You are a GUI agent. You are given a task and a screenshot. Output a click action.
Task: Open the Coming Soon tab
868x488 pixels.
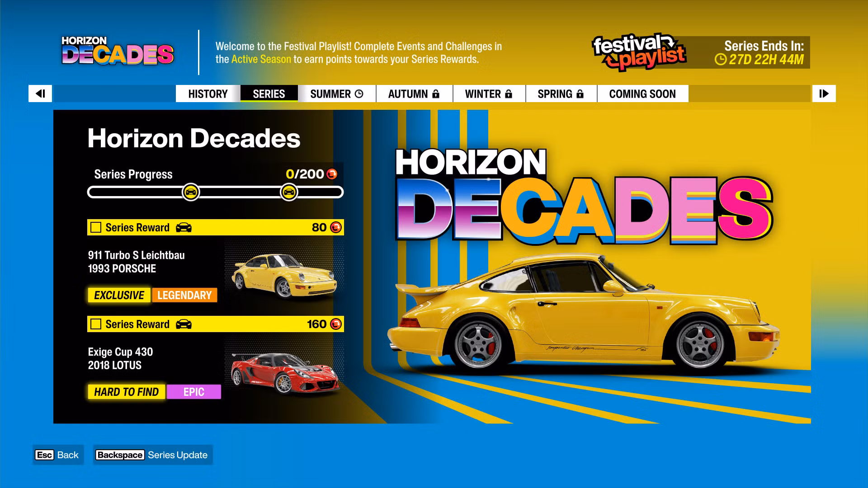[642, 94]
